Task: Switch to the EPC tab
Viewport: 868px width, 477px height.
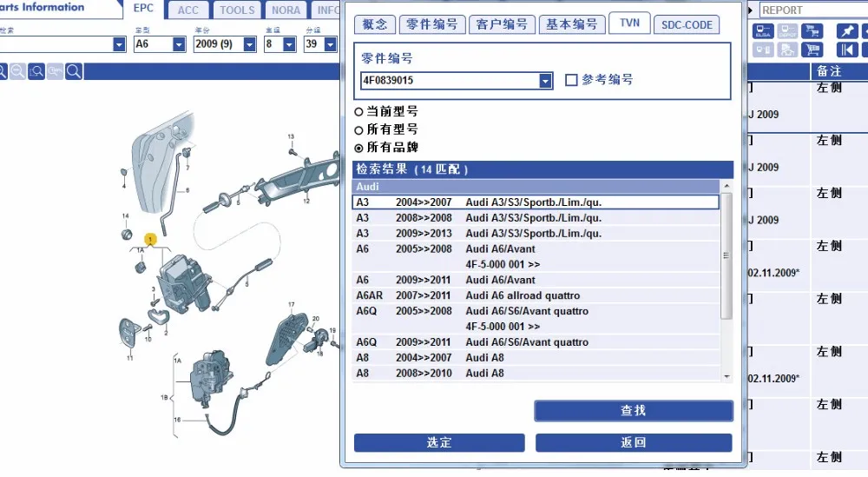Action: click(143, 9)
